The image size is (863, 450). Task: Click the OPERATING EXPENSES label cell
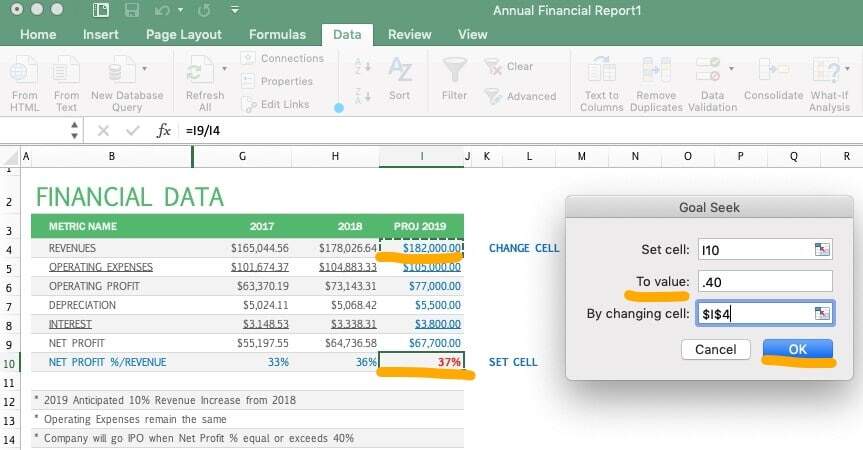tap(112, 267)
